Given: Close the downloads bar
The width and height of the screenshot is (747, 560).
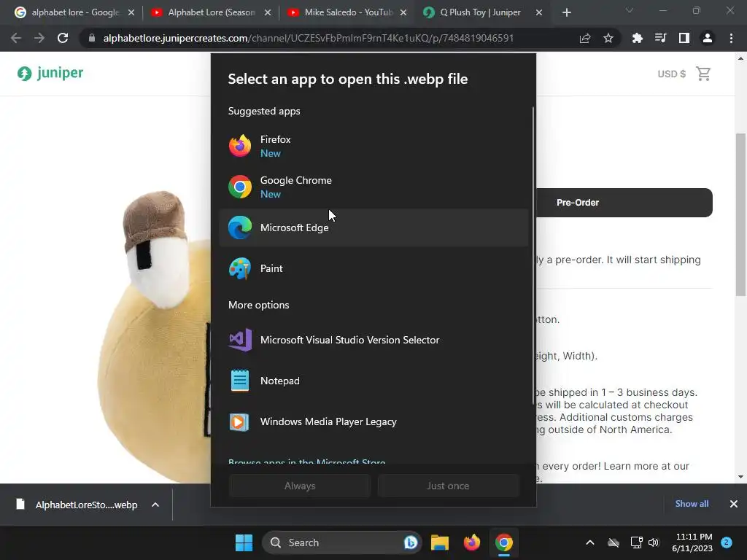Looking at the screenshot, I should click(734, 504).
